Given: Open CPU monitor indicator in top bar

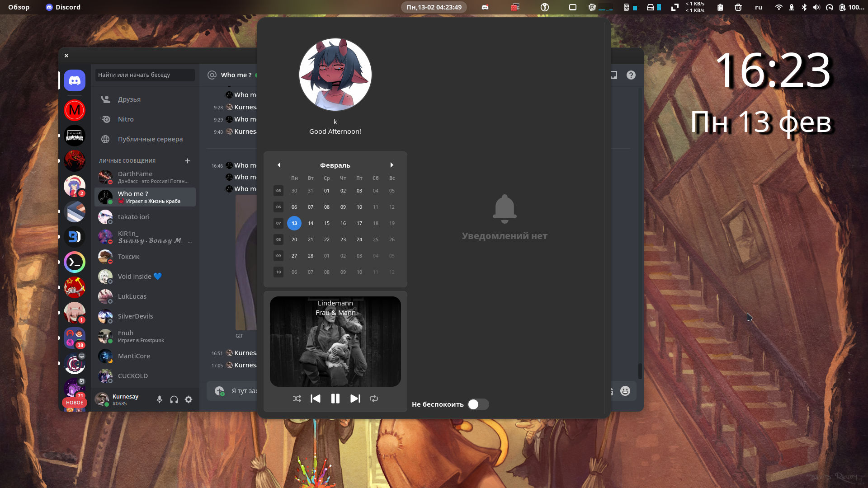Looking at the screenshot, I should click(x=600, y=7).
